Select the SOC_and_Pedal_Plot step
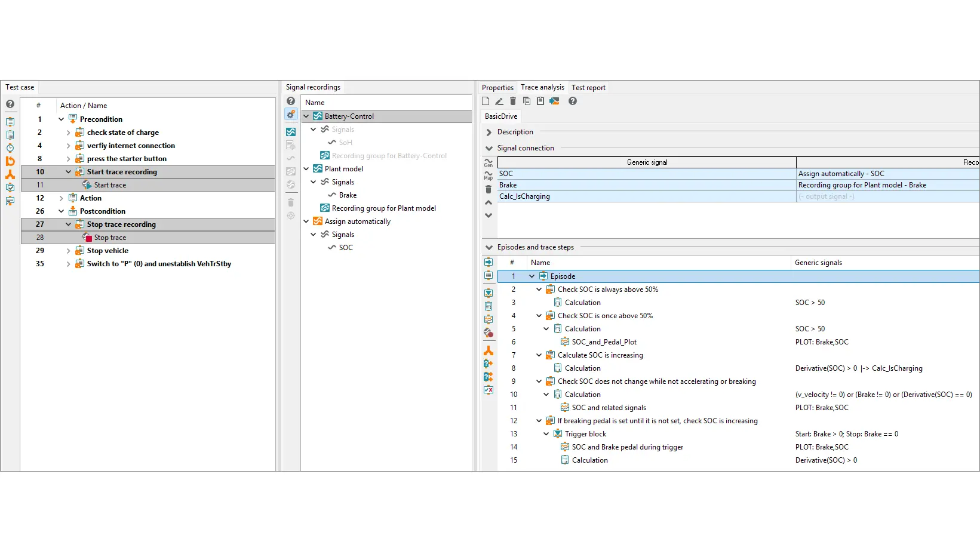Screen dimensions: 980x551 [x=604, y=342]
